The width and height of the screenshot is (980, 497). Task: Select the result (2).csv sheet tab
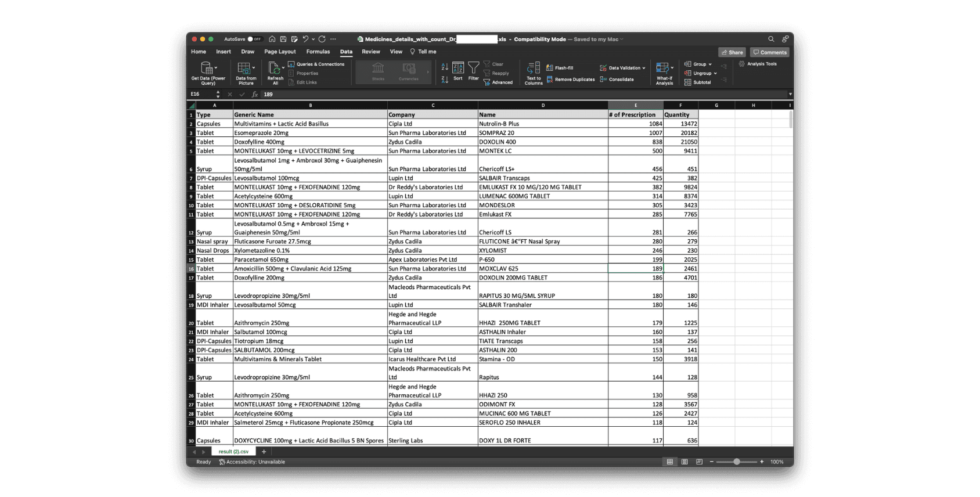233,452
